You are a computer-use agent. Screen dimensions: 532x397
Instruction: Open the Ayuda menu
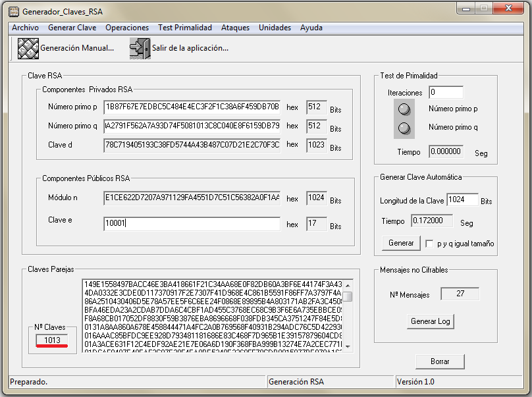[311, 28]
